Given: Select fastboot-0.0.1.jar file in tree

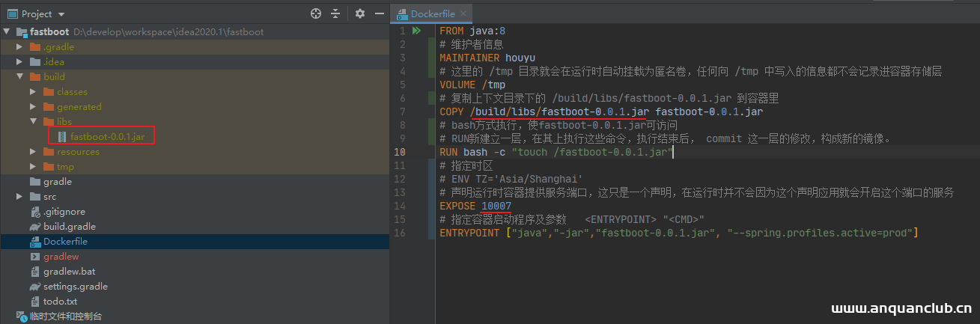Looking at the screenshot, I should [x=107, y=137].
